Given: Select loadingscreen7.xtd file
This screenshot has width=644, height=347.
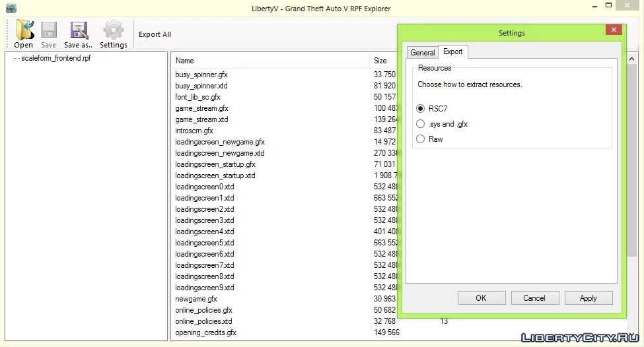Looking at the screenshot, I should [x=205, y=265].
